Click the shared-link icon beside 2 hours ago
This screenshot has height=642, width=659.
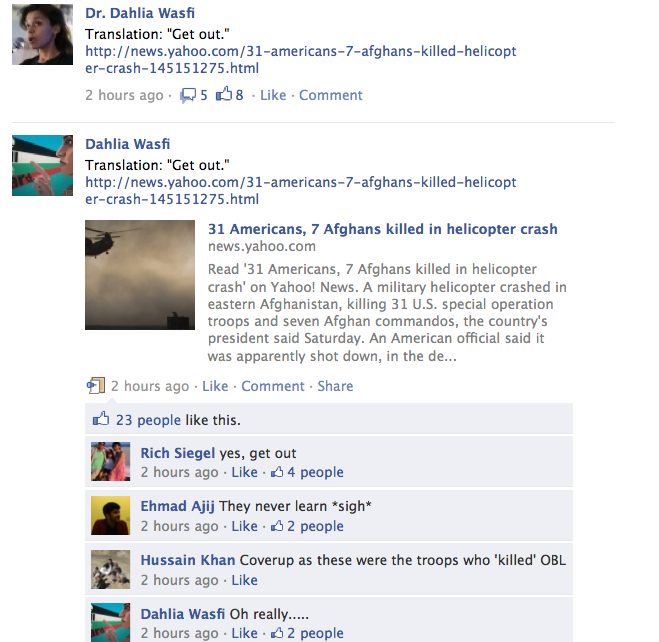click(96, 385)
